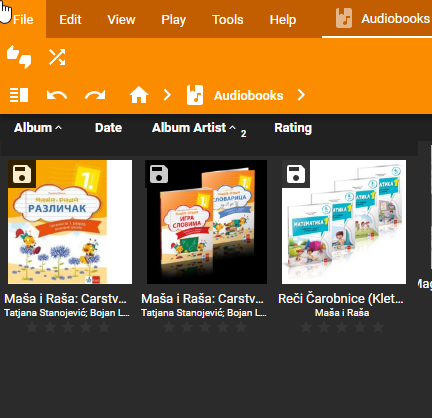432x418 pixels.
Task: Set star rating under Игра словима album
Action: 205,327
